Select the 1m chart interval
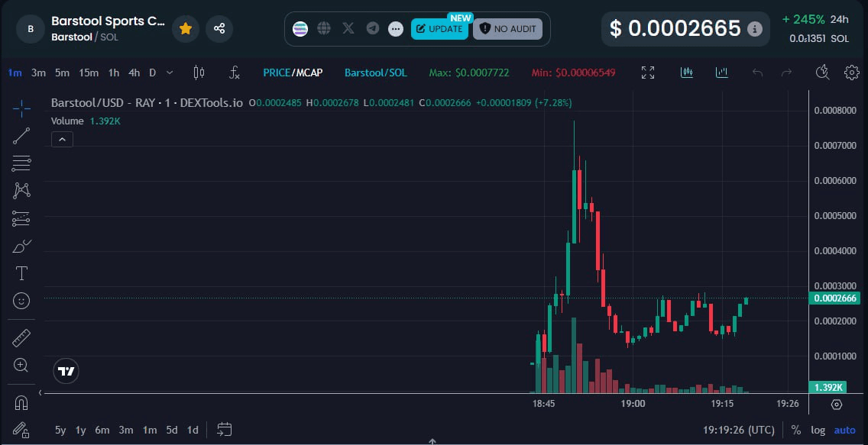Screen dimensions: 868x445 pyautogui.click(x=15, y=73)
